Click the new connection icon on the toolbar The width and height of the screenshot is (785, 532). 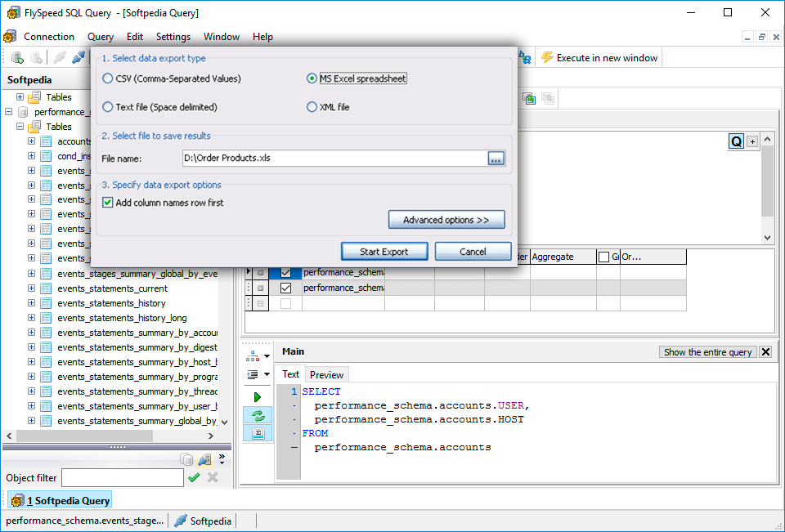point(17,56)
